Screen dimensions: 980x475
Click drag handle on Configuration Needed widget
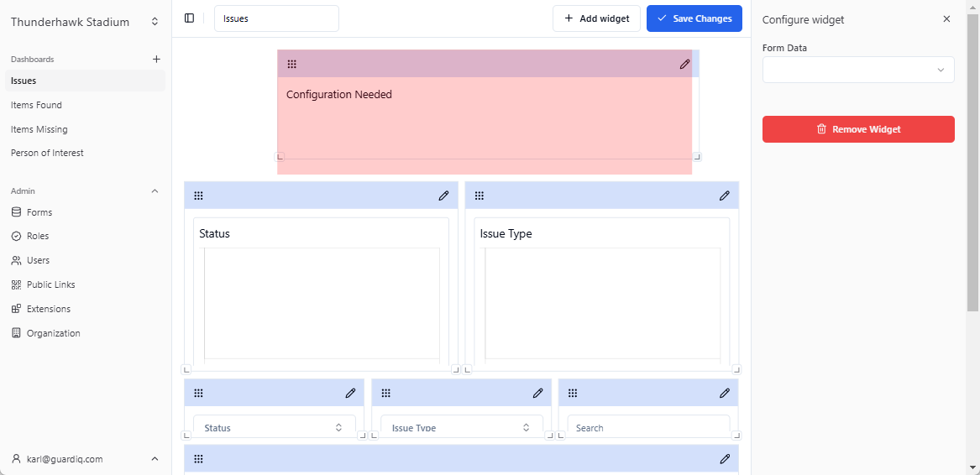(292, 64)
